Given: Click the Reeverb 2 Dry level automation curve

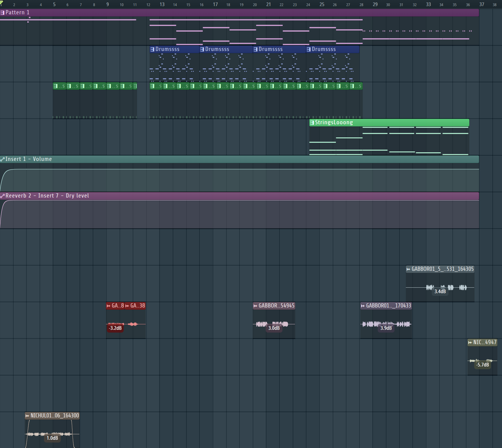Looking at the screenshot, I should coord(239,200).
